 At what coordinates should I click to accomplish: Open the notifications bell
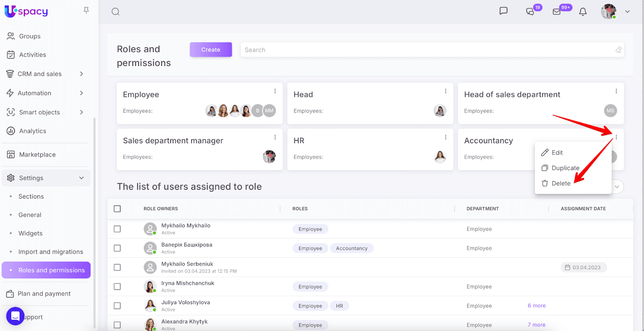(582, 12)
